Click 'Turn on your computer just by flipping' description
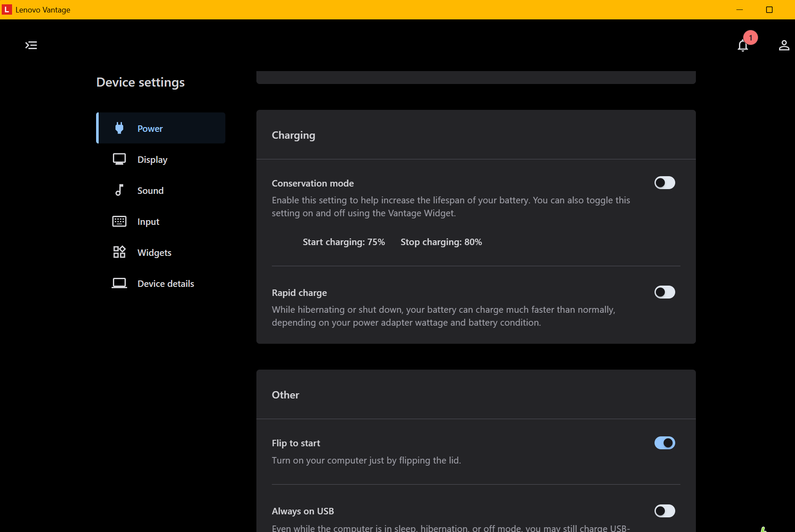This screenshot has width=795, height=532. pos(366,460)
